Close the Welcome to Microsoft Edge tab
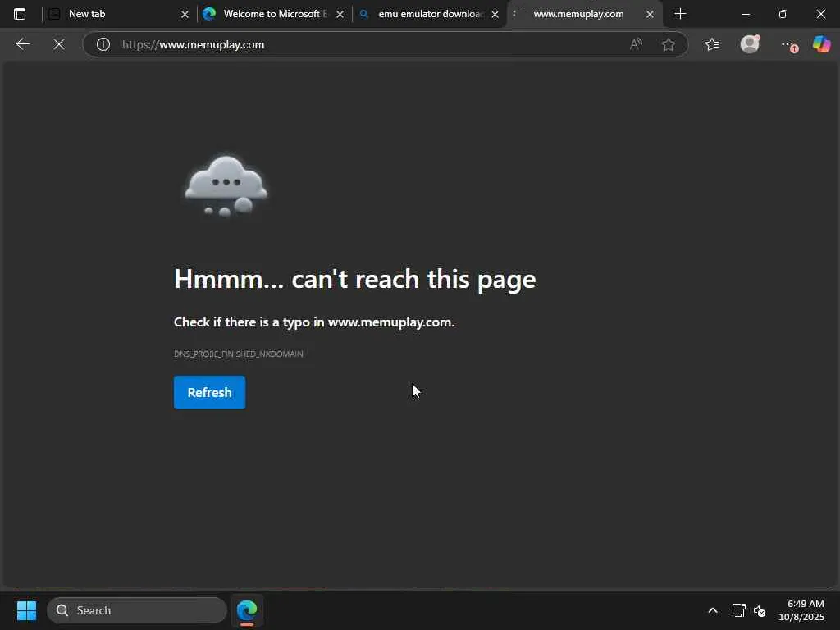The width and height of the screenshot is (840, 630). click(340, 15)
